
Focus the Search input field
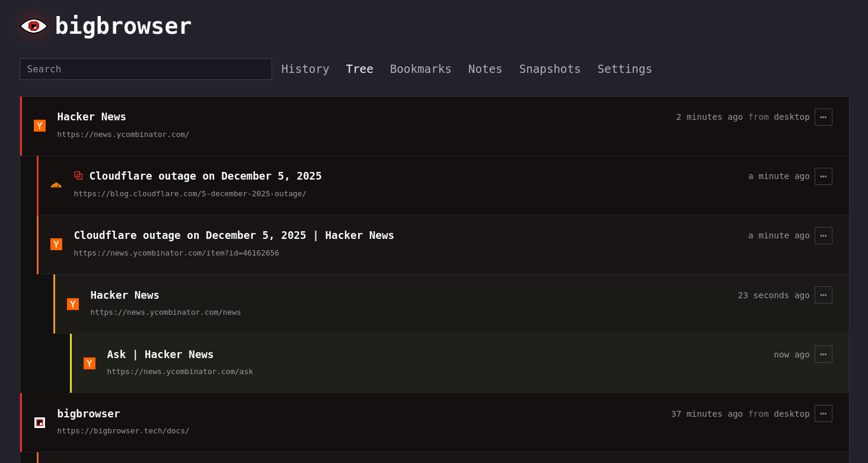(x=145, y=69)
